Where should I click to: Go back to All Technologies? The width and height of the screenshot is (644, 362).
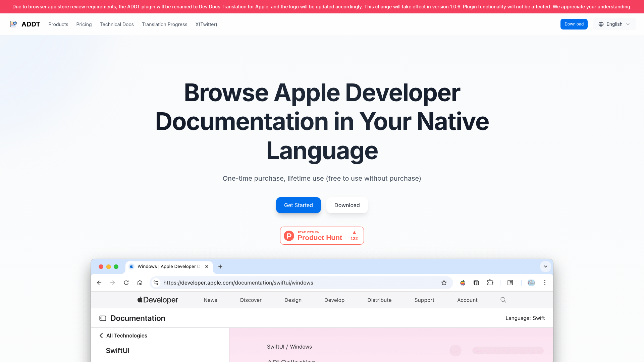pos(123,336)
